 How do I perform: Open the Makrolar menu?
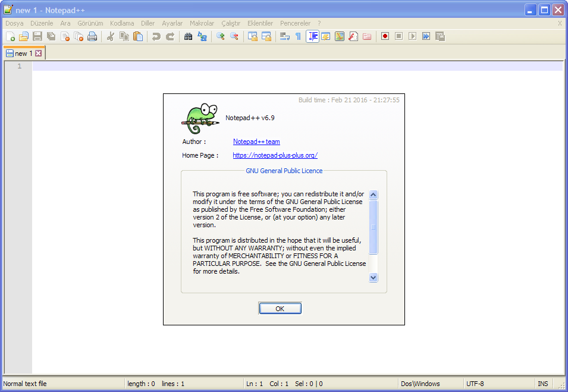point(202,23)
